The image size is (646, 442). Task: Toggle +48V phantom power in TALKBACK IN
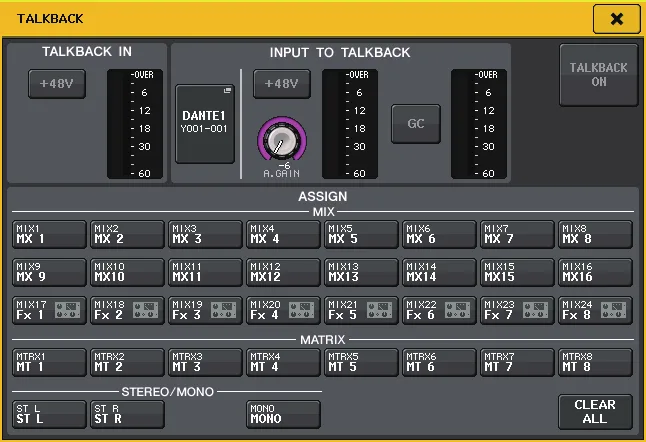coord(57,84)
